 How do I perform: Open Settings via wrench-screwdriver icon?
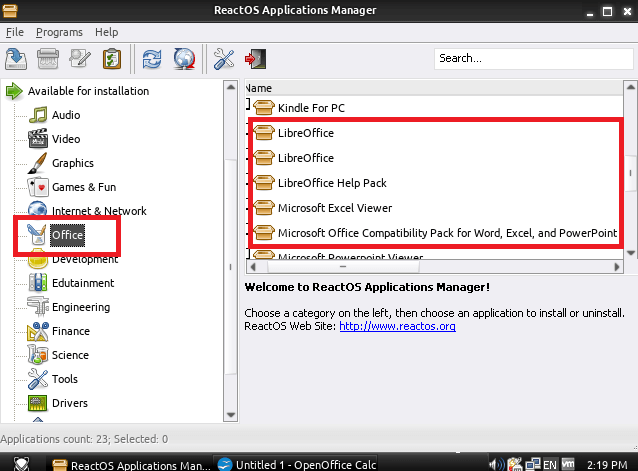[223, 59]
